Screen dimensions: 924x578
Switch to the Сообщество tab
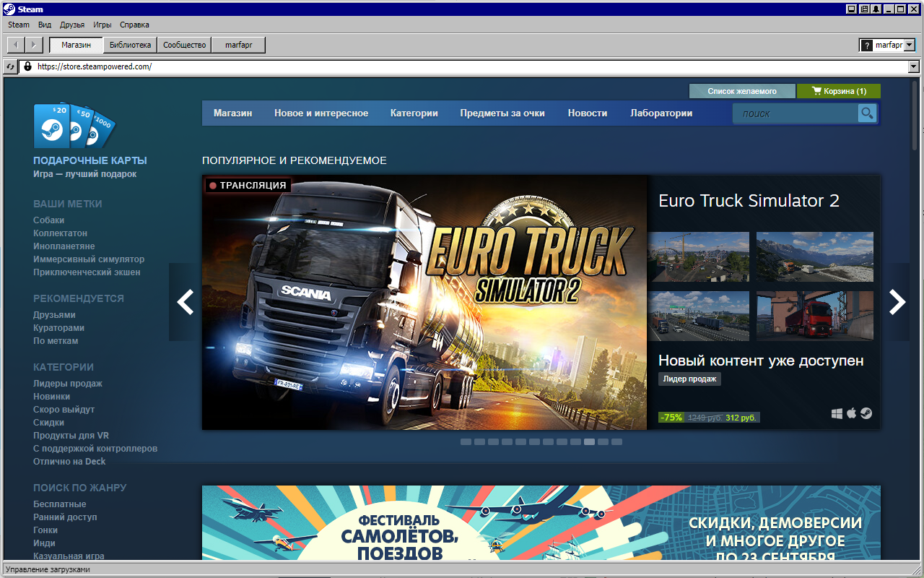point(185,45)
